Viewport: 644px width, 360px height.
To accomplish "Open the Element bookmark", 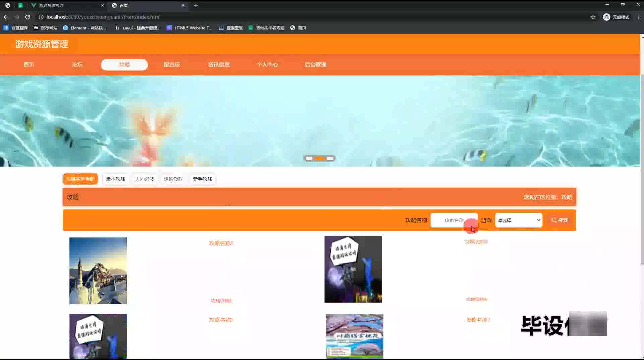I will 85,28.
